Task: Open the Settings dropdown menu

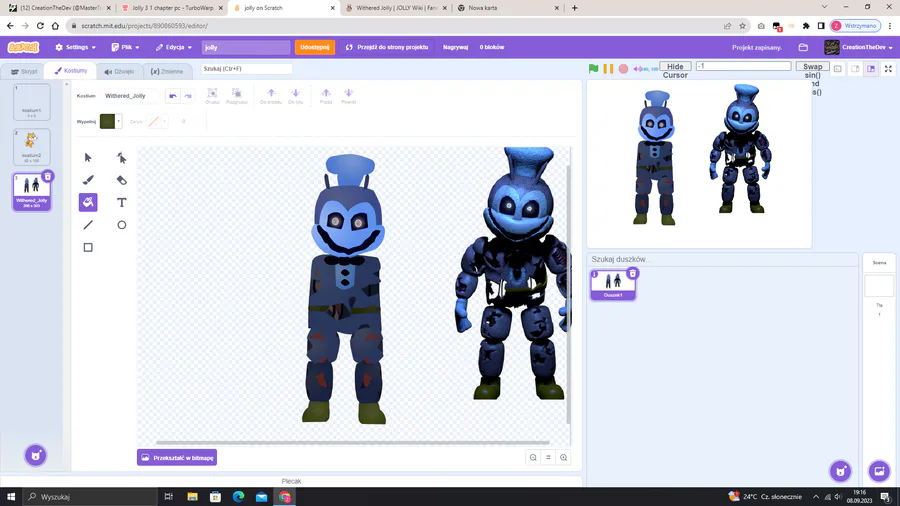Action: [75, 47]
